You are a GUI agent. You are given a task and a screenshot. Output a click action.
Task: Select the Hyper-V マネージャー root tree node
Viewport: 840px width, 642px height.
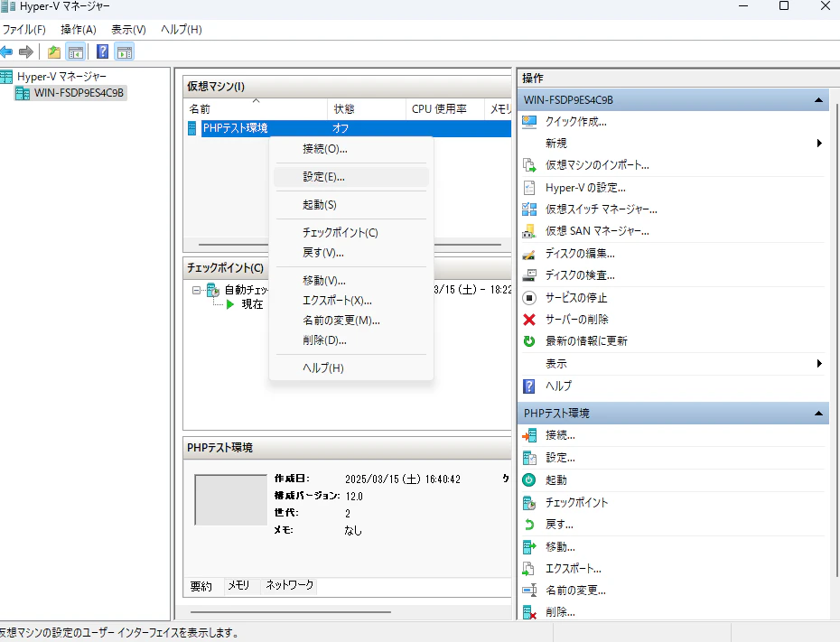(x=61, y=77)
